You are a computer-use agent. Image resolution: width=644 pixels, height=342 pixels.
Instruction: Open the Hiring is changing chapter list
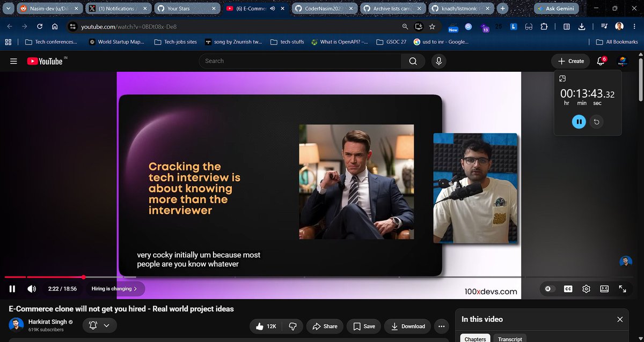click(114, 288)
